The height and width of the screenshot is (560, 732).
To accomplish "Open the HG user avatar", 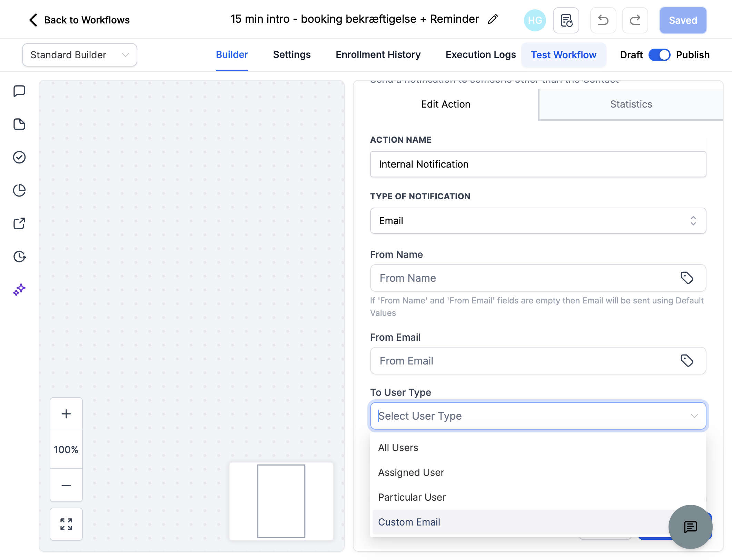I will tap(535, 20).
